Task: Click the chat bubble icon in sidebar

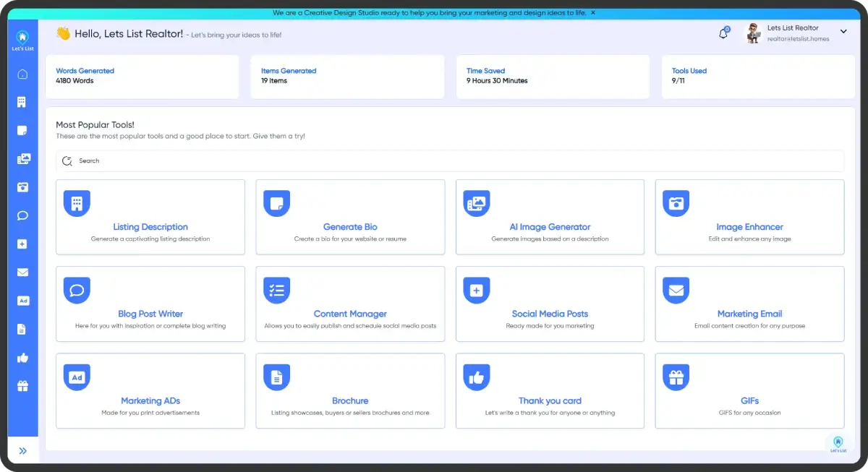Action: (22, 215)
